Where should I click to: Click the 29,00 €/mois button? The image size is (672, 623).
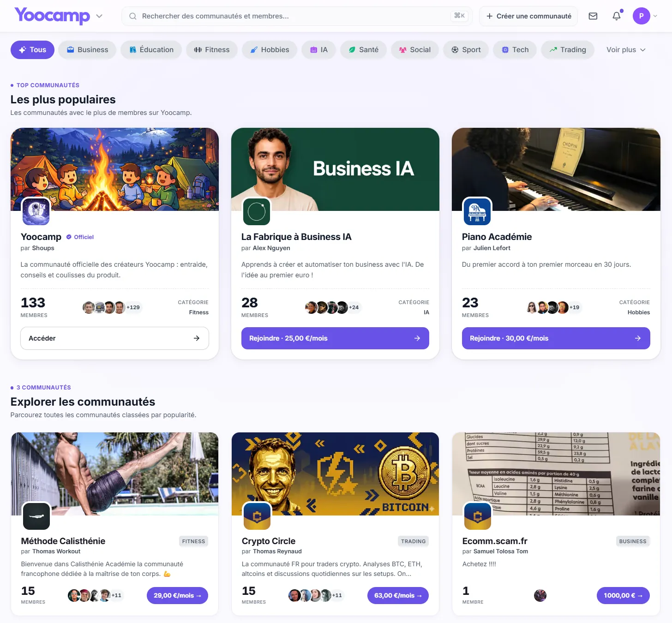177,595
